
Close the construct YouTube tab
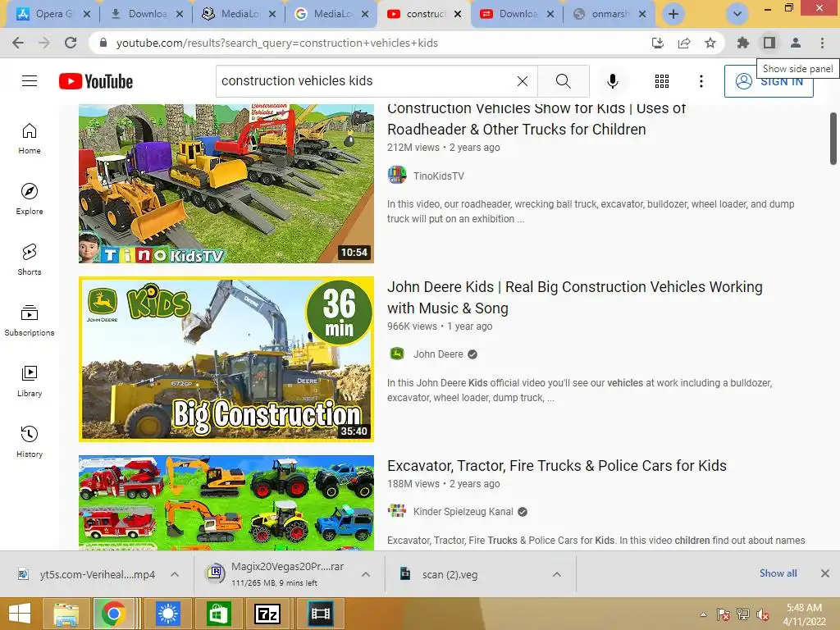(458, 15)
